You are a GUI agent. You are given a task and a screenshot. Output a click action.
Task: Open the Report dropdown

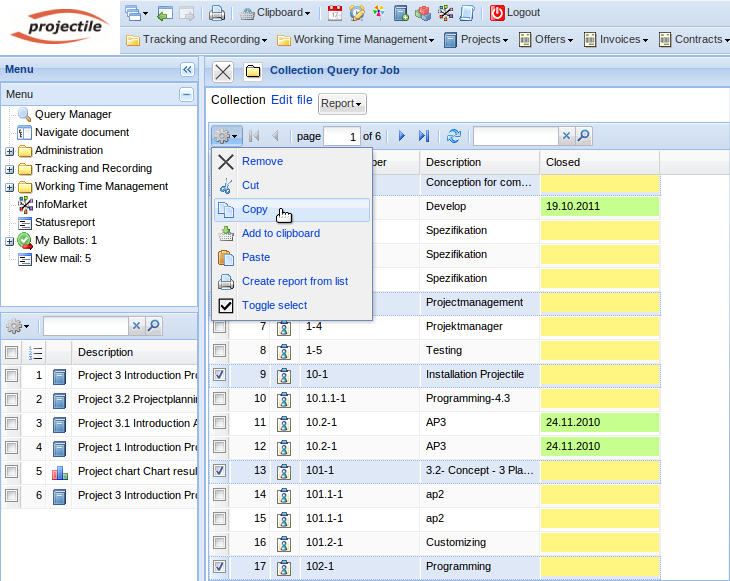[x=342, y=103]
